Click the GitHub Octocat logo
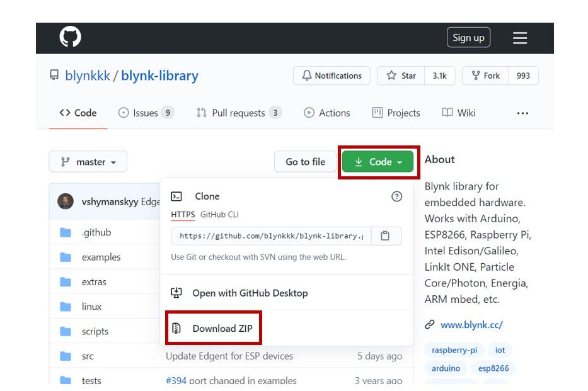 click(70, 37)
